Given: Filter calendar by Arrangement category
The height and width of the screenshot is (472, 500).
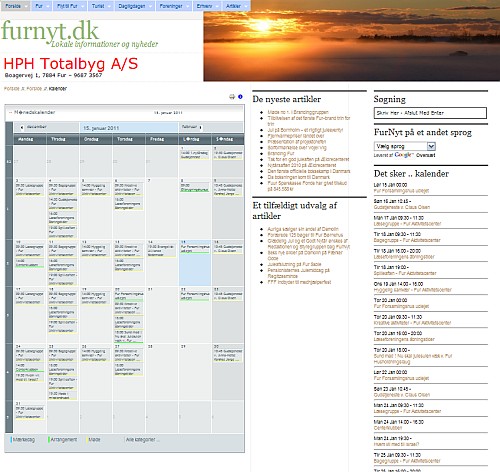Looking at the screenshot, I should click(63, 440).
